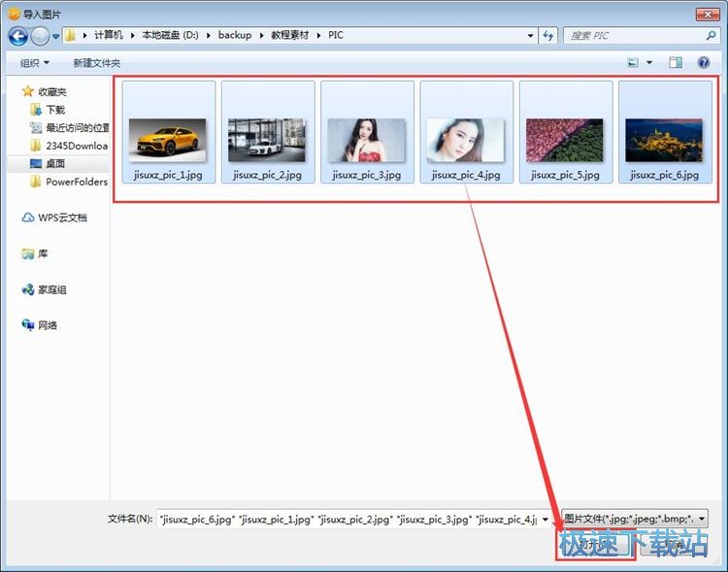Click the file name label jisuxz_pic_2.jpg
Screen dimensions: 728x572
(268, 175)
